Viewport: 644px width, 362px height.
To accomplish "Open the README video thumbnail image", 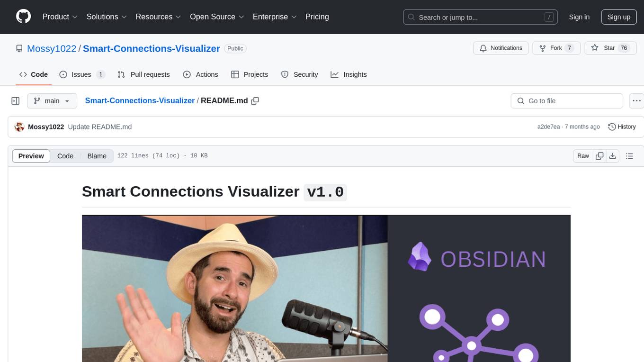I will click(326, 288).
